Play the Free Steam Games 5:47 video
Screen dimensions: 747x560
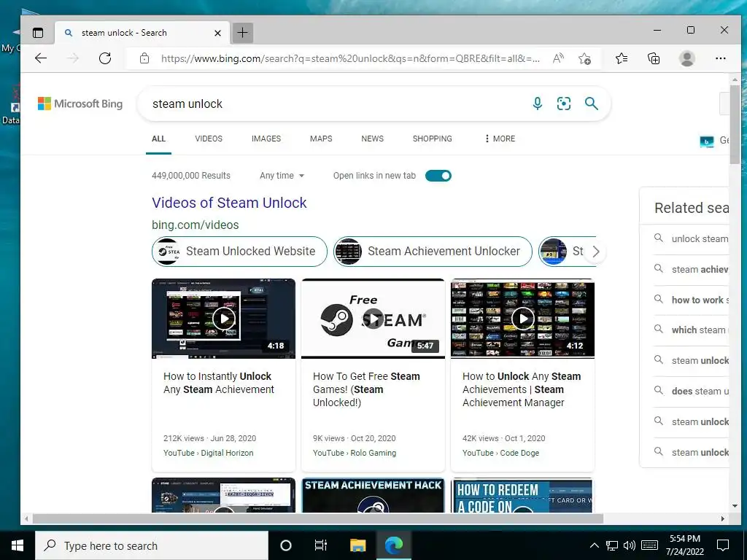pyautogui.click(x=373, y=318)
